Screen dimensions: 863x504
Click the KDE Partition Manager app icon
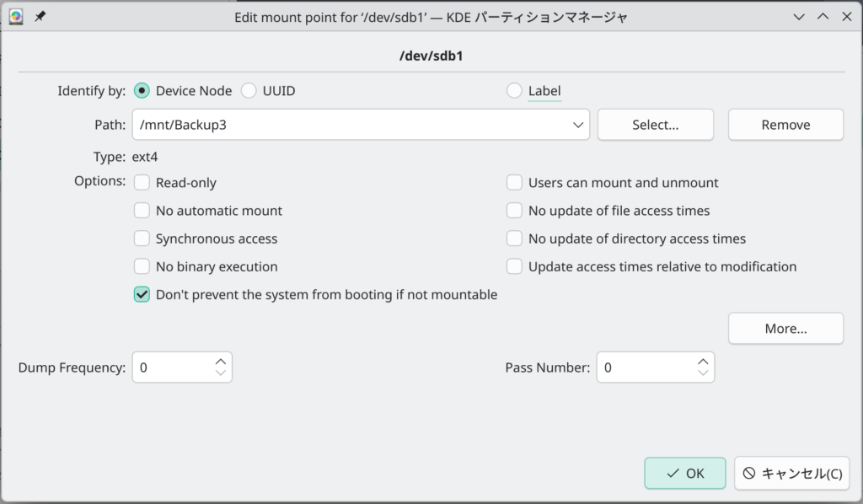(17, 17)
